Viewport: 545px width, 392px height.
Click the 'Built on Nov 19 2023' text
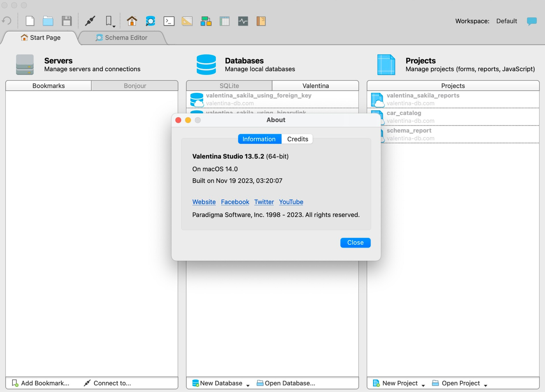click(237, 181)
